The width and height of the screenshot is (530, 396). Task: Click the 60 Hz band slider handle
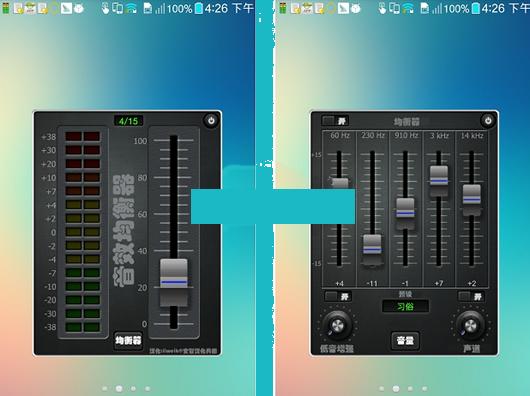click(340, 184)
